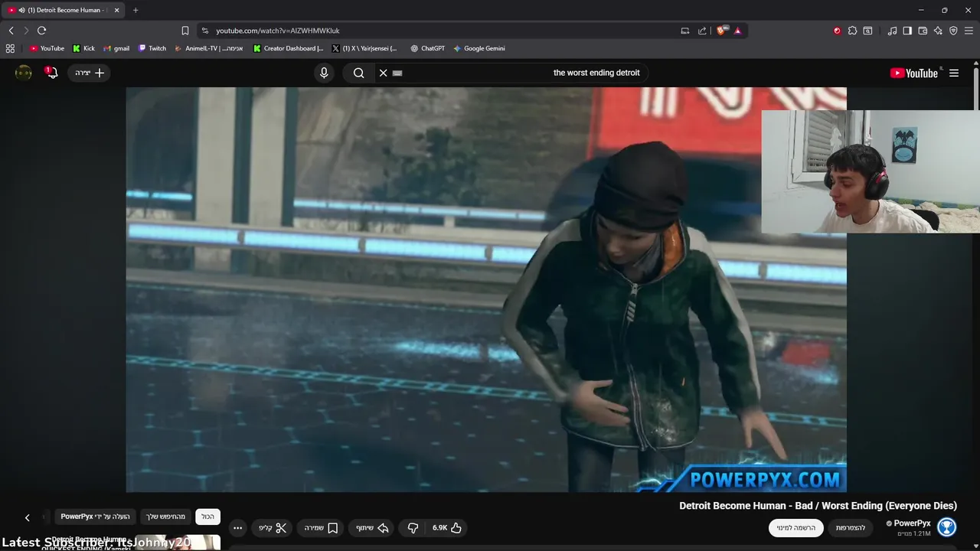Reload the current YouTube page
Screen dimensions: 980x551
[41, 31]
